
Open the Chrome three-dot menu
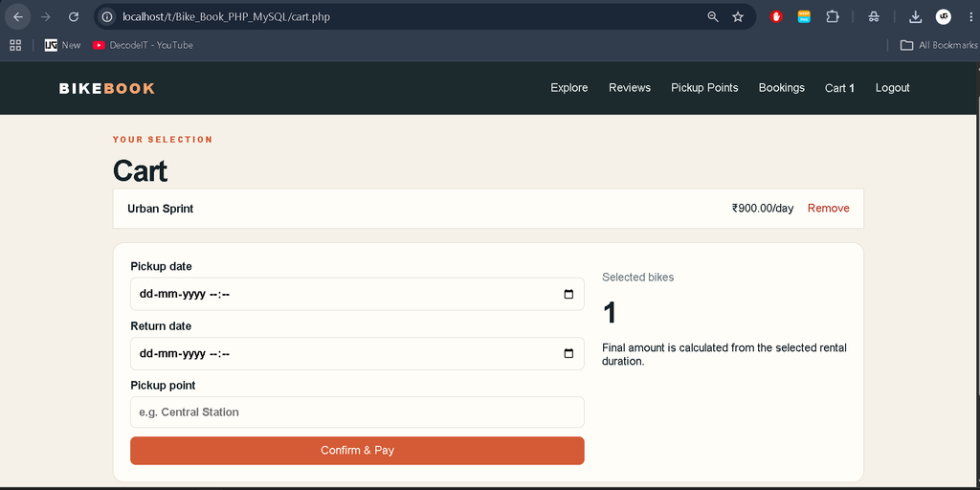(970, 17)
